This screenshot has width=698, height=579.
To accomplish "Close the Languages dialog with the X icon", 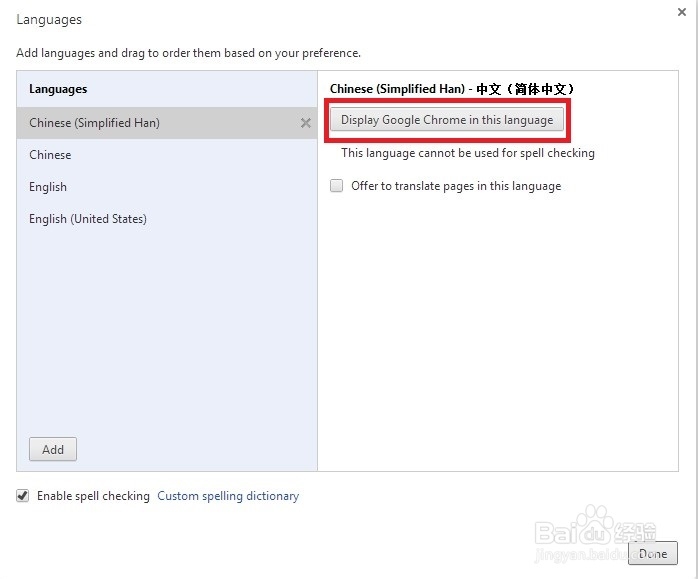I will point(682,12).
